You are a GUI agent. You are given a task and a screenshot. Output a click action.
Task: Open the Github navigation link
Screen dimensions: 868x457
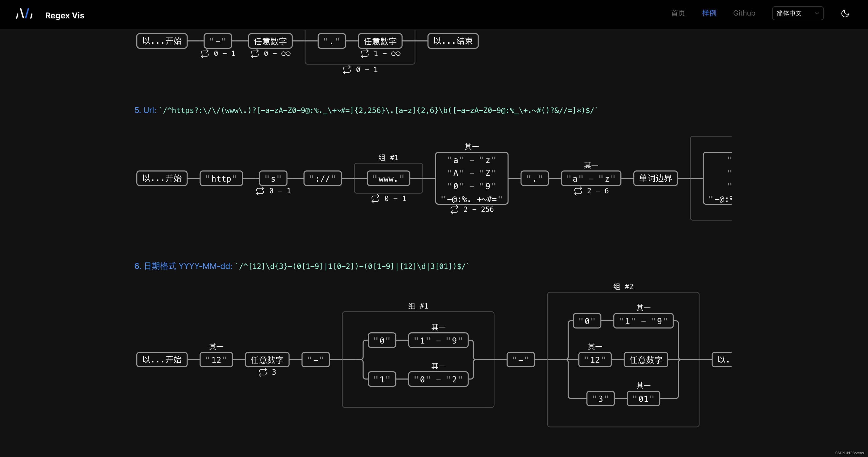(x=744, y=13)
